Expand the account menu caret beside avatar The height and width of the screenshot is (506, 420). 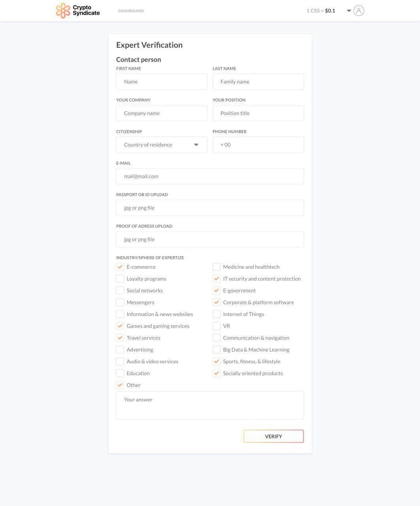click(x=349, y=11)
